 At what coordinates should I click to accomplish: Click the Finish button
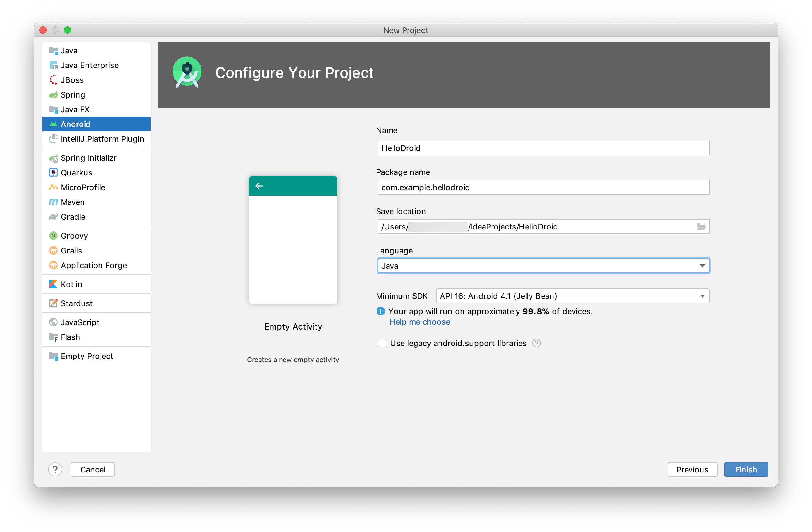pos(746,469)
